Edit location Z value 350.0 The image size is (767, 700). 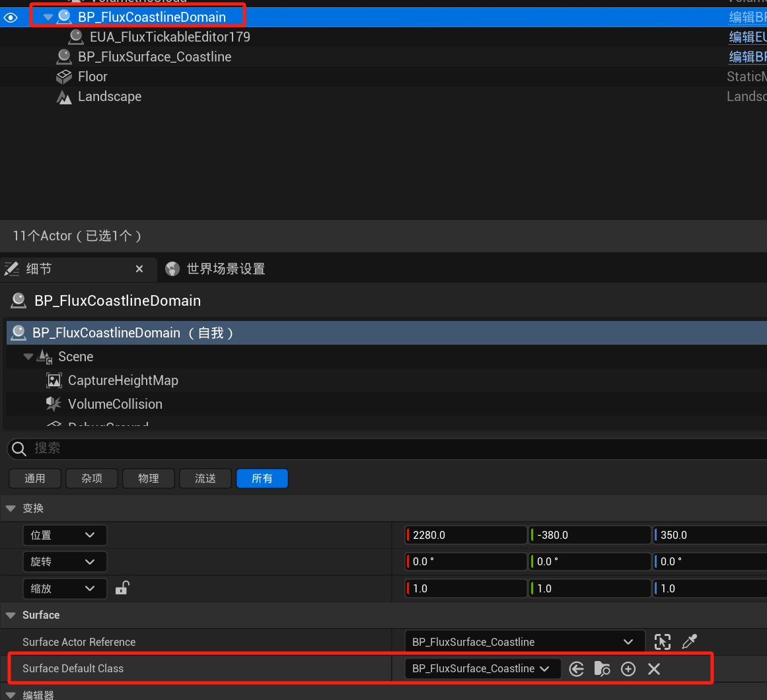pos(710,536)
